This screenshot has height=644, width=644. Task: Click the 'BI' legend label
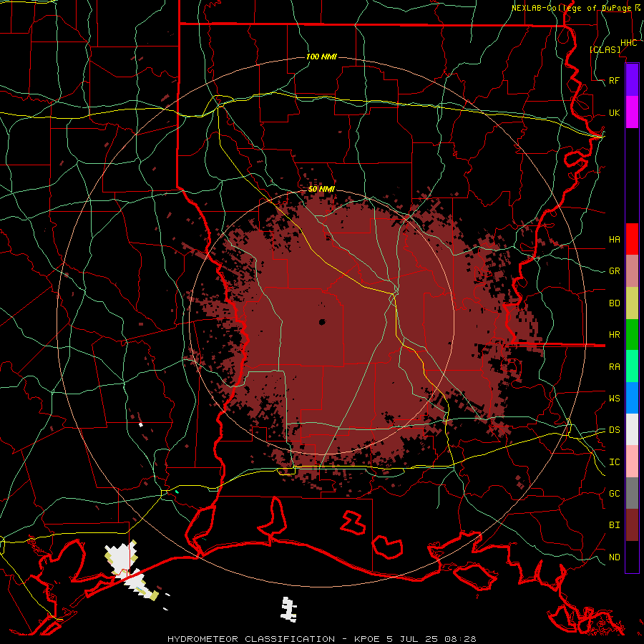tap(615, 525)
